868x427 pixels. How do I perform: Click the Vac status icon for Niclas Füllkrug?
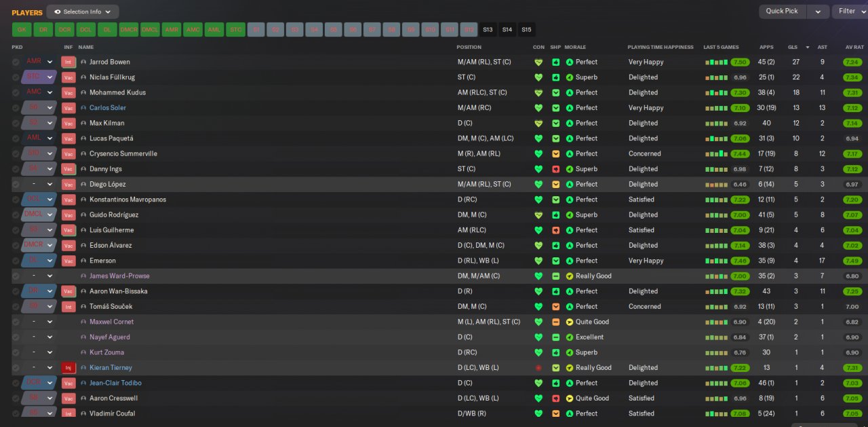coord(68,77)
